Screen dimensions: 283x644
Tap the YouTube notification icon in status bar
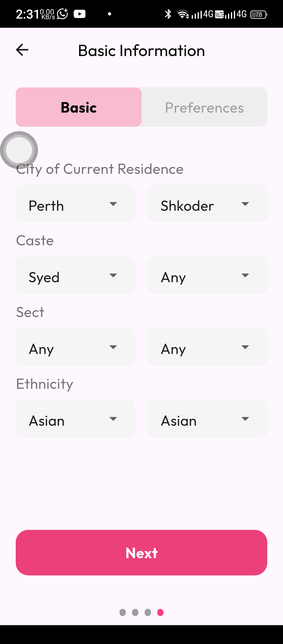pyautogui.click(x=79, y=14)
